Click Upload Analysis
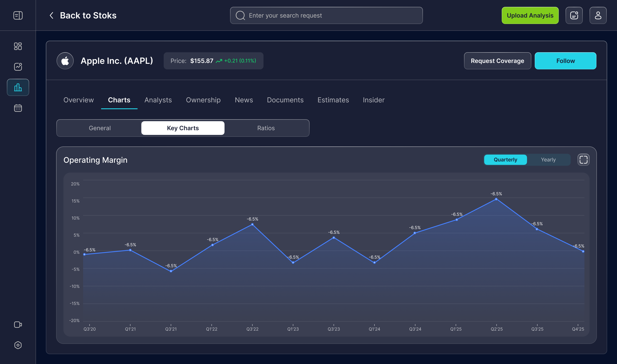The image size is (617, 364). 530,15
